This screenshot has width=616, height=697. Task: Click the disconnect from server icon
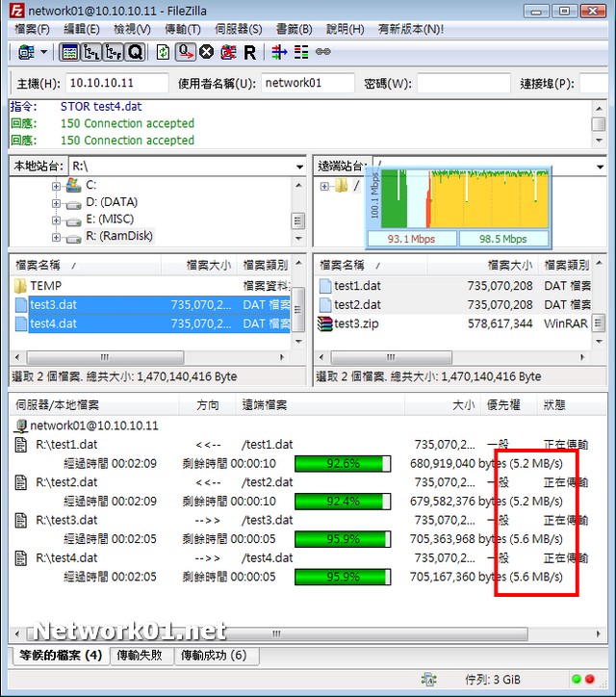[228, 52]
